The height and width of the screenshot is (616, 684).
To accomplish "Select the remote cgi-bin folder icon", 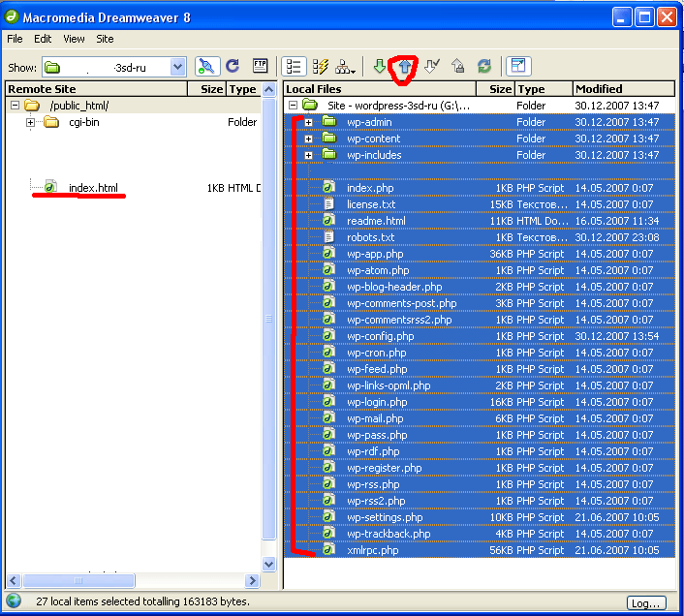I will coord(51,122).
